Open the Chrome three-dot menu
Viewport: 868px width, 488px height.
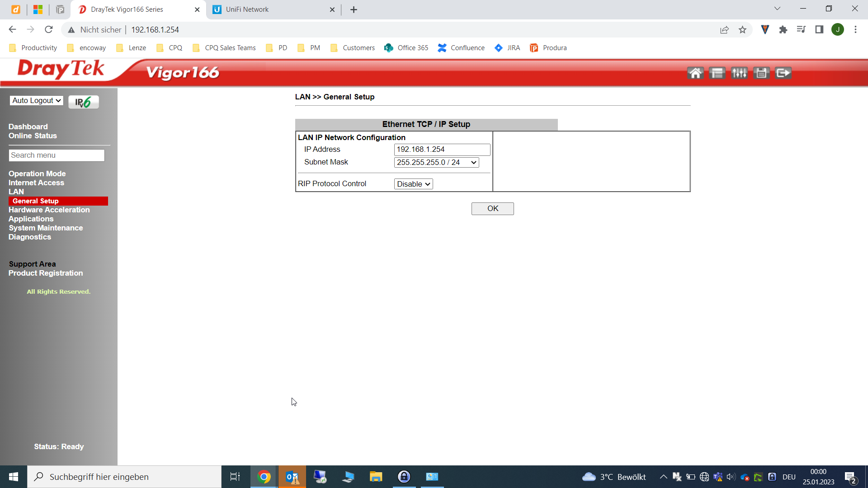pyautogui.click(x=855, y=29)
